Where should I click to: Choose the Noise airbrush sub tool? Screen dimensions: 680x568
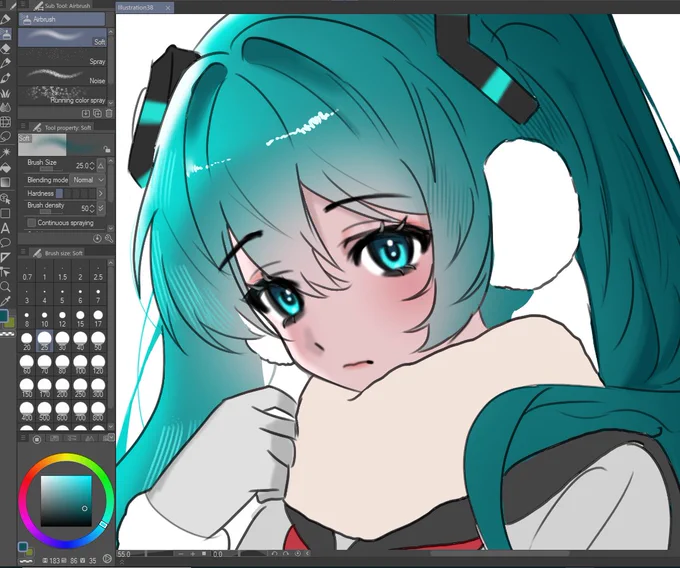[x=62, y=76]
